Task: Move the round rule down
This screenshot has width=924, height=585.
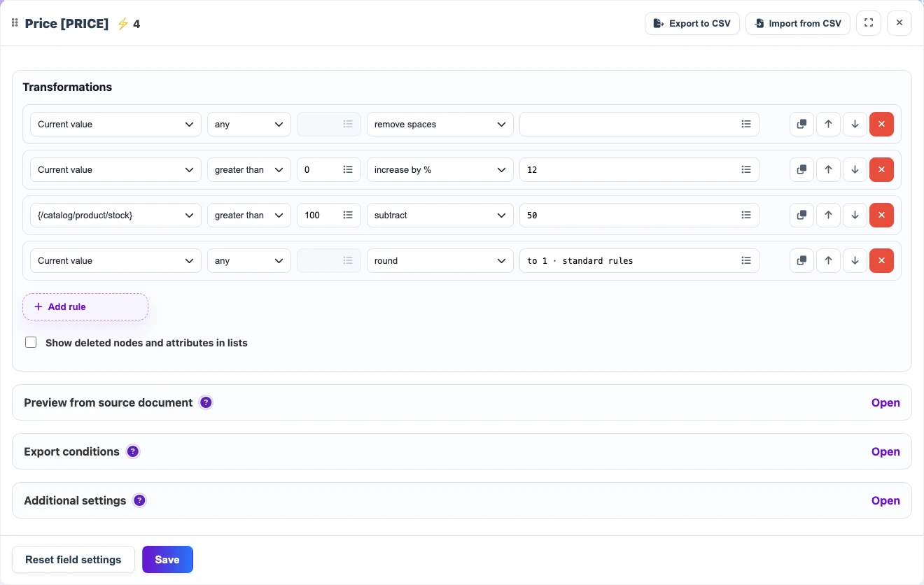Action: (x=855, y=260)
